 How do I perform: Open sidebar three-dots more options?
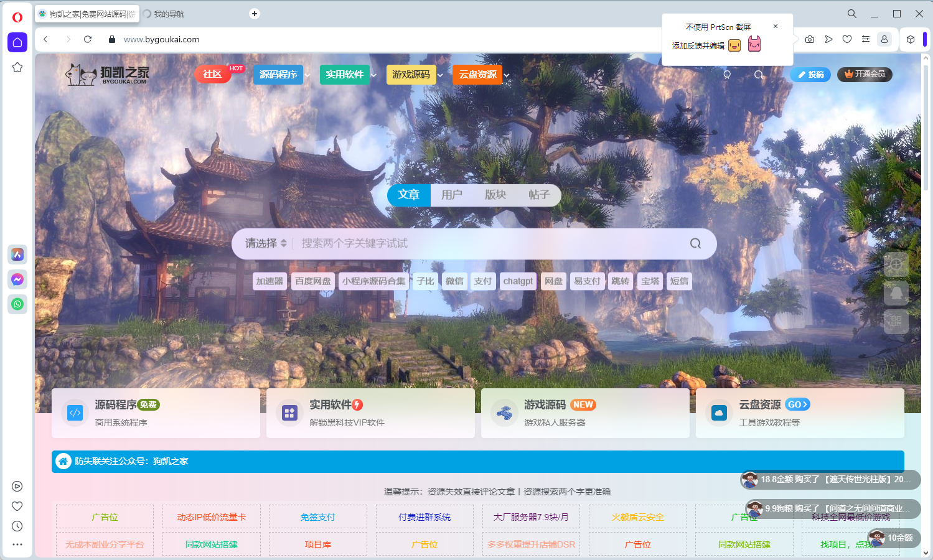pos(17,544)
